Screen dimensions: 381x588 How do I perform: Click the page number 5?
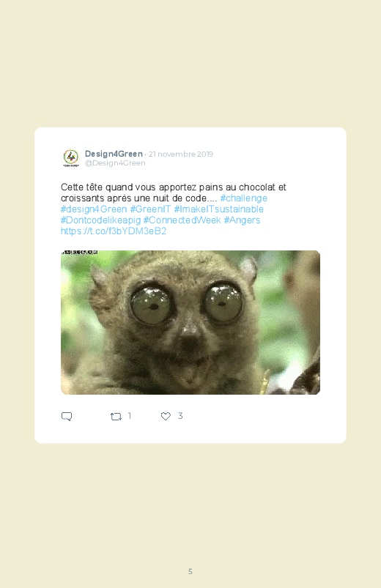coord(190,571)
